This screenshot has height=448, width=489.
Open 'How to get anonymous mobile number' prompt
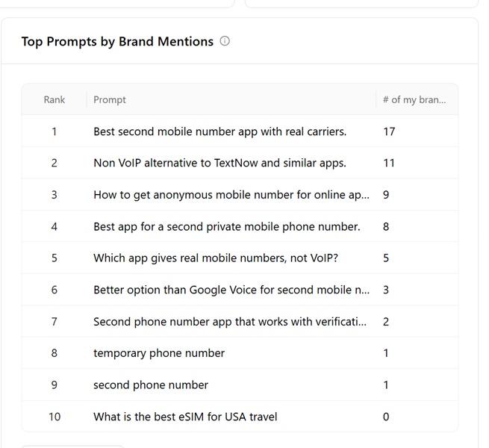[x=231, y=195]
